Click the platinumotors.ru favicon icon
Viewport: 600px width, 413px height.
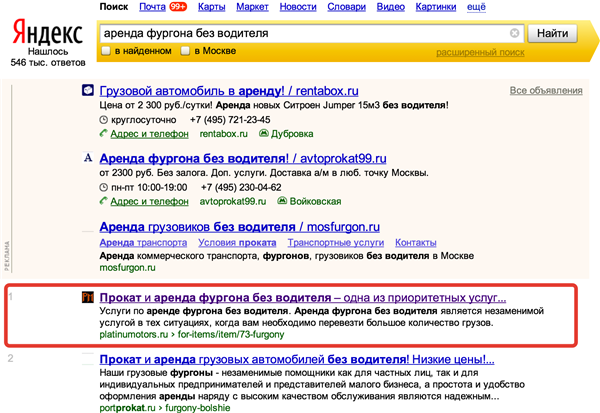point(88,297)
